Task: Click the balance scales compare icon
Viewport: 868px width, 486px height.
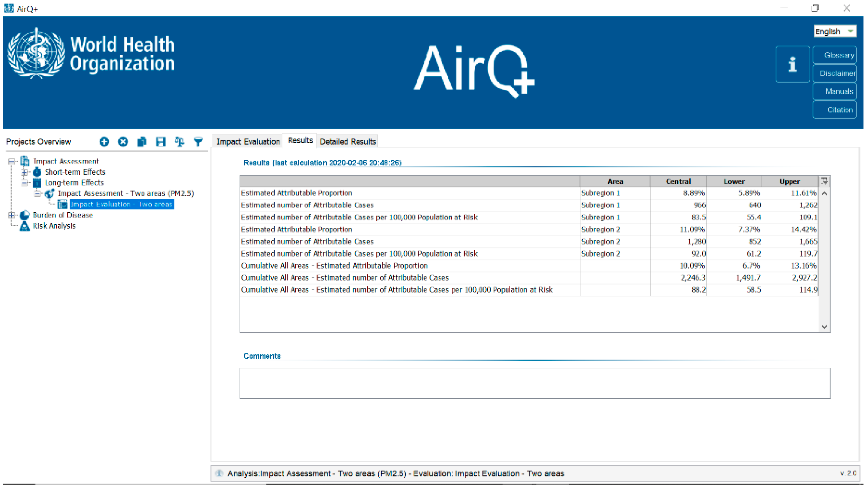Action: pos(179,142)
